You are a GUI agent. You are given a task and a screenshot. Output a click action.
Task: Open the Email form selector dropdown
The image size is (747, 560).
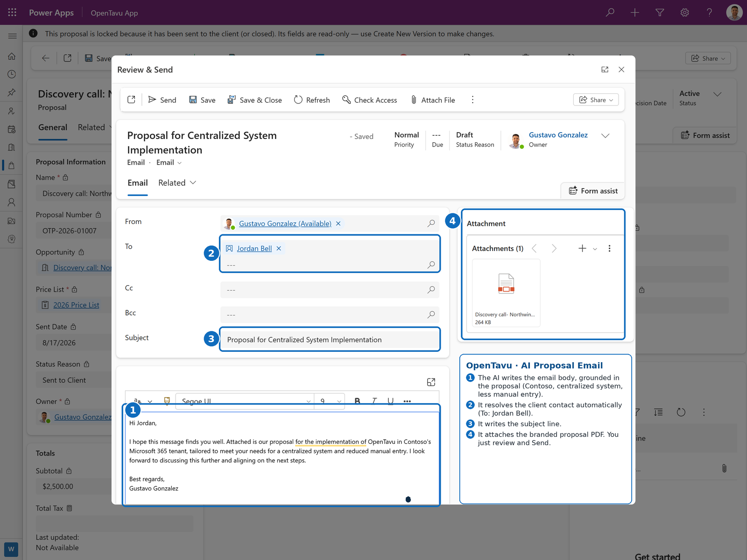[169, 162]
